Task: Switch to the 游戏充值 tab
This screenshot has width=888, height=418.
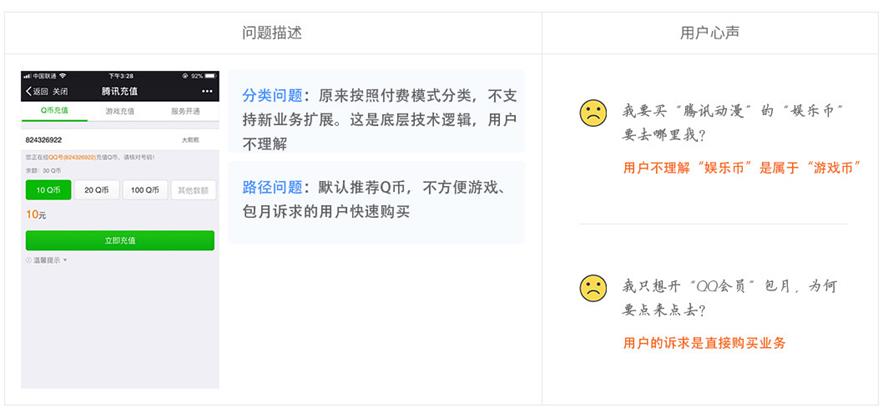Action: 120,111
